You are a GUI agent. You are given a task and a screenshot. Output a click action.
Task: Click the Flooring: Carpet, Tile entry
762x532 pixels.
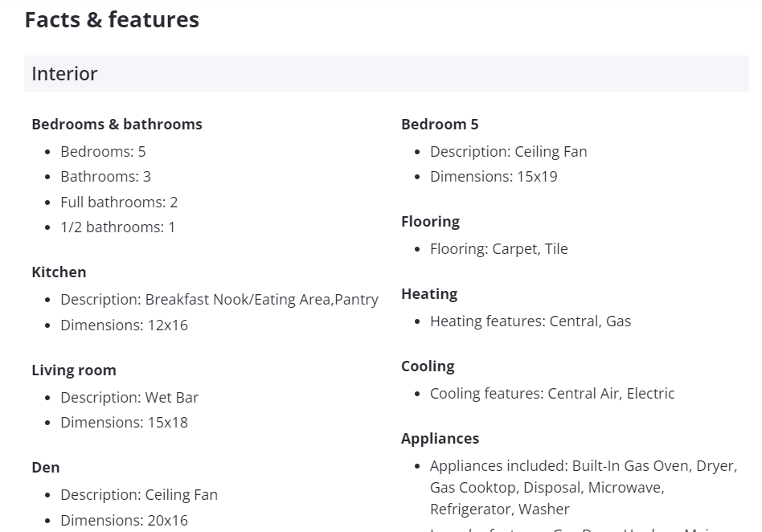click(498, 249)
